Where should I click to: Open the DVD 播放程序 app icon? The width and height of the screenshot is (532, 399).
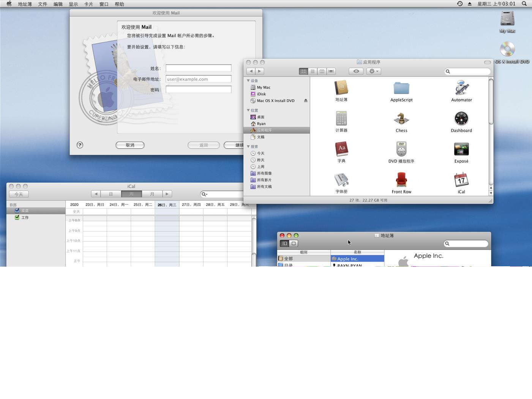[x=401, y=149]
